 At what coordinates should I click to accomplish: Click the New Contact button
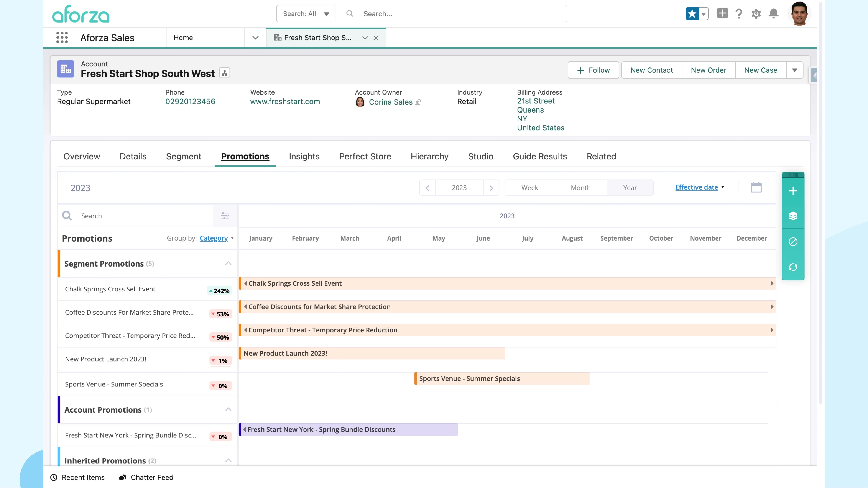[x=652, y=70]
